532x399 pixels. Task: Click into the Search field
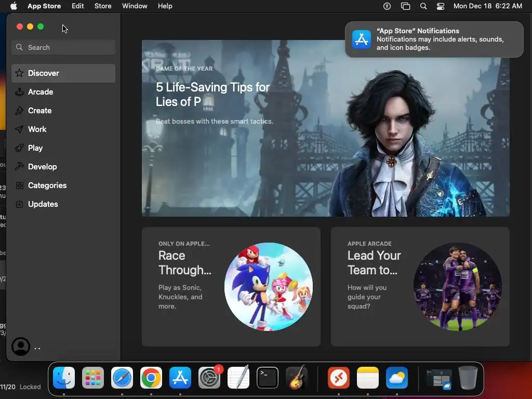(x=63, y=47)
